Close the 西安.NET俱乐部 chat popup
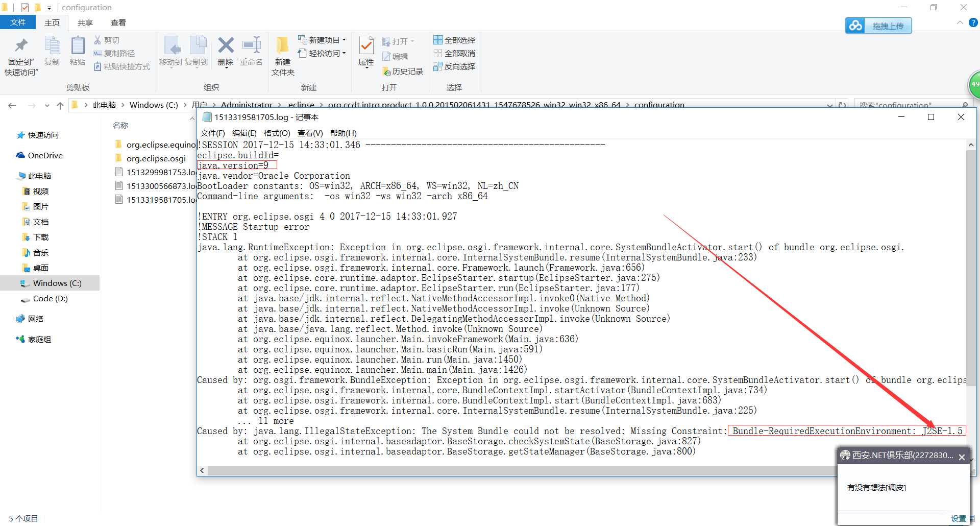The image size is (980, 526). [962, 457]
